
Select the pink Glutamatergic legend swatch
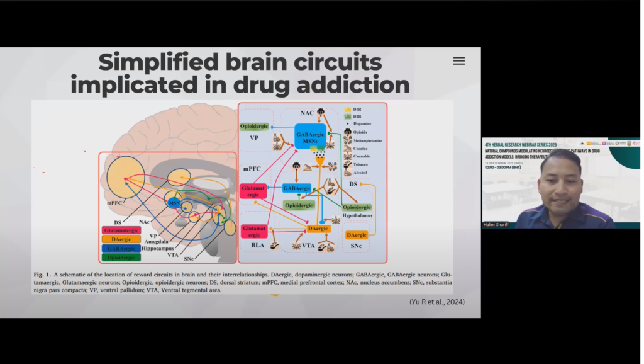(x=121, y=230)
